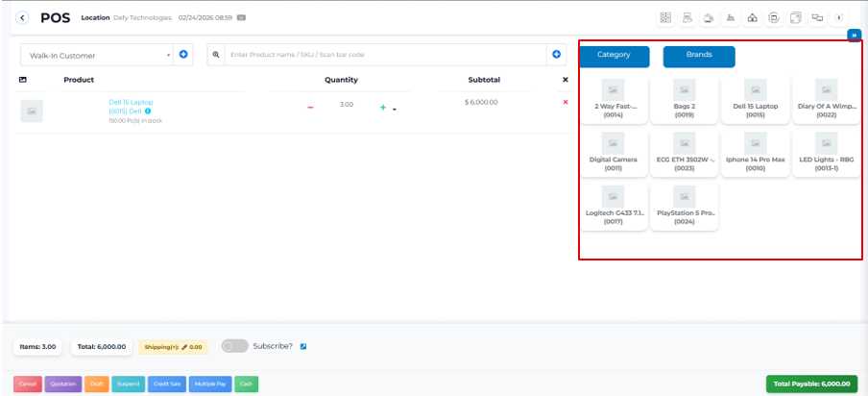This screenshot has width=868, height=396.
Task: Edit shipping charge via pencil icon
Action: click(x=184, y=347)
